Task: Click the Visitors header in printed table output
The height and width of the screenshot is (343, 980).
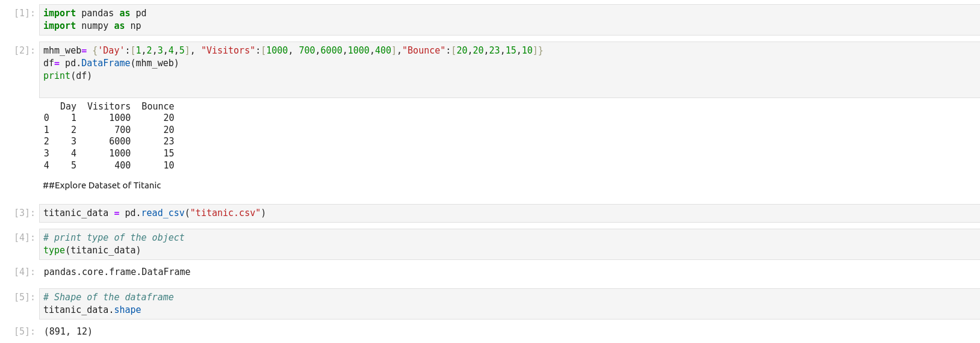Action: [x=108, y=107]
